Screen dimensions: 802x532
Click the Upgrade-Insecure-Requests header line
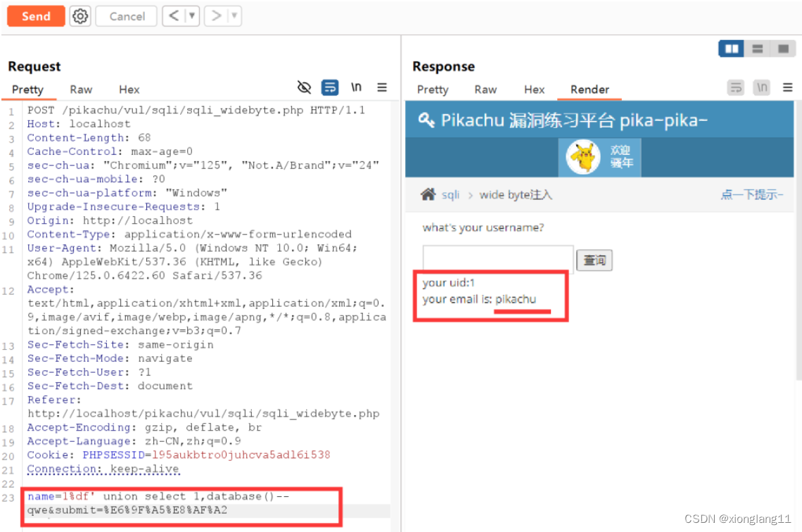point(124,207)
